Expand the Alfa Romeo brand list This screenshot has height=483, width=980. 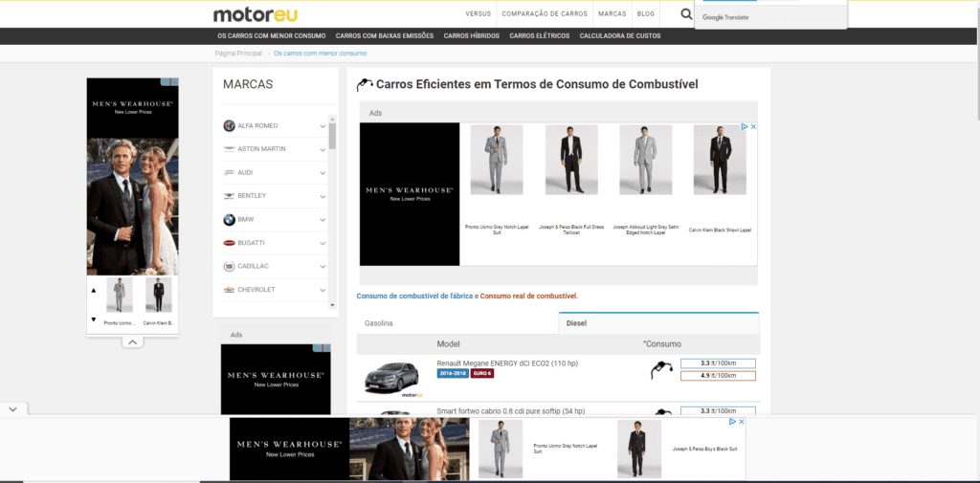(323, 126)
